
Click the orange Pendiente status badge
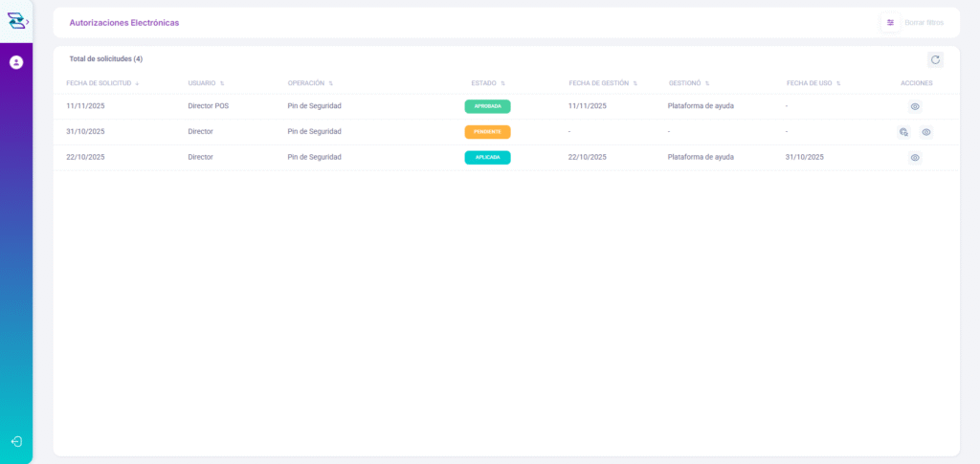[487, 132]
